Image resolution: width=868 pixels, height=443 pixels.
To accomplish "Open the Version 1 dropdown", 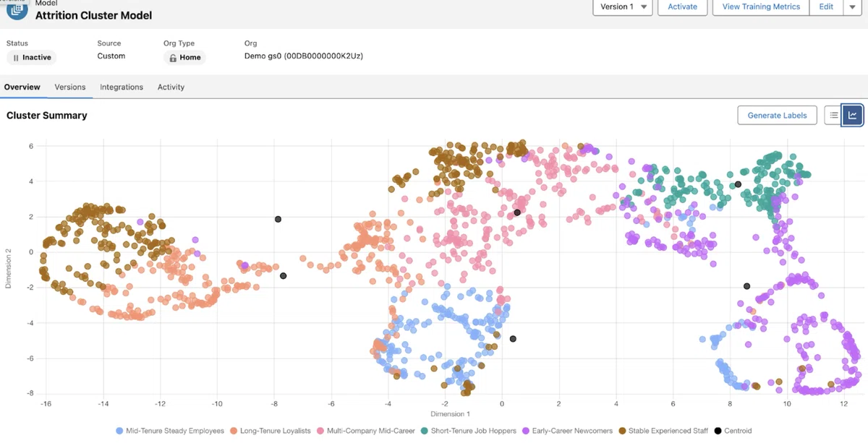I will coord(623,7).
